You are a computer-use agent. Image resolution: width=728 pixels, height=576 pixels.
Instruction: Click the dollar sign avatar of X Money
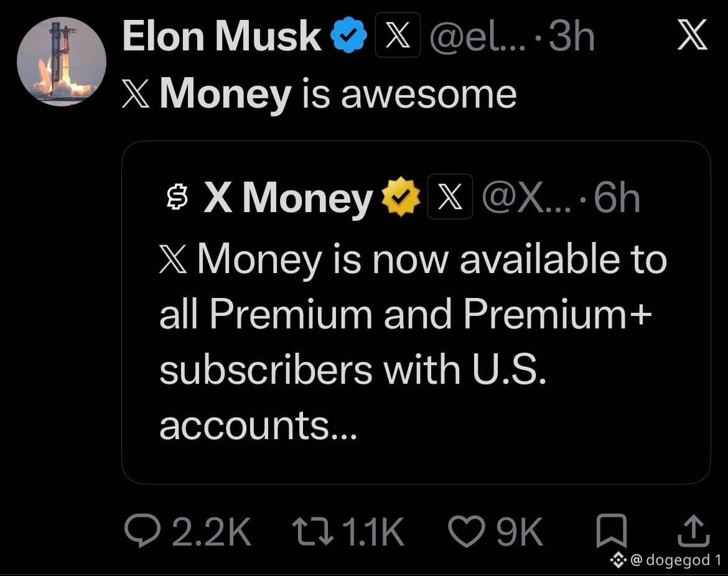(177, 197)
